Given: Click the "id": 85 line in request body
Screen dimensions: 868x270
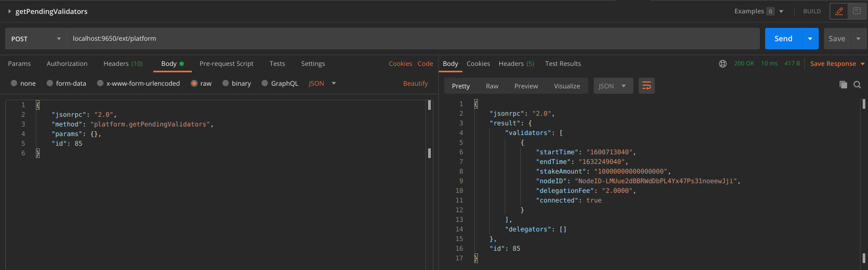Looking at the screenshot, I should point(67,144).
